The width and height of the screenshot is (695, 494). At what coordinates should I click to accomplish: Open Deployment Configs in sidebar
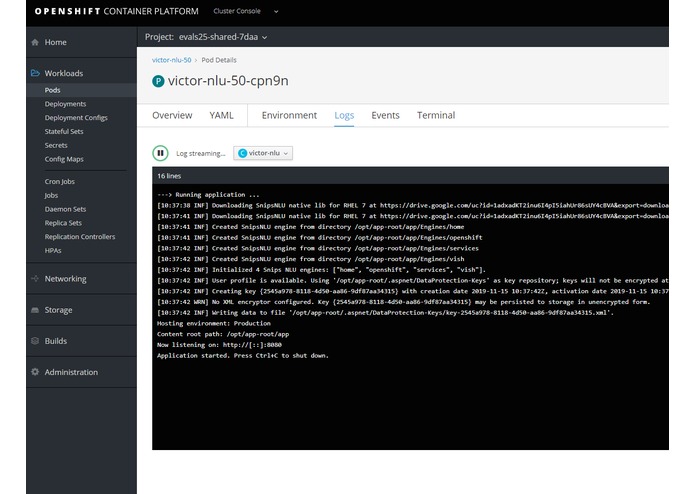pyautogui.click(x=76, y=117)
